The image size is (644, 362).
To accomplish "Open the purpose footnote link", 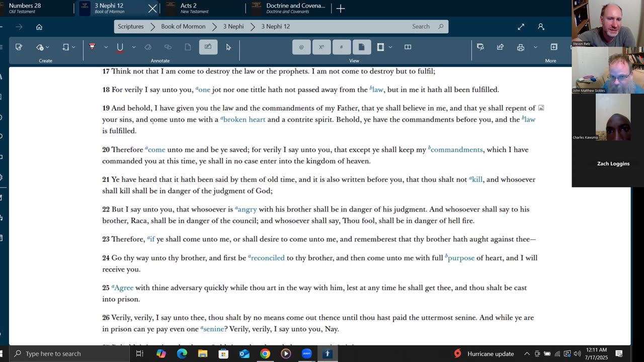I will 461,258.
